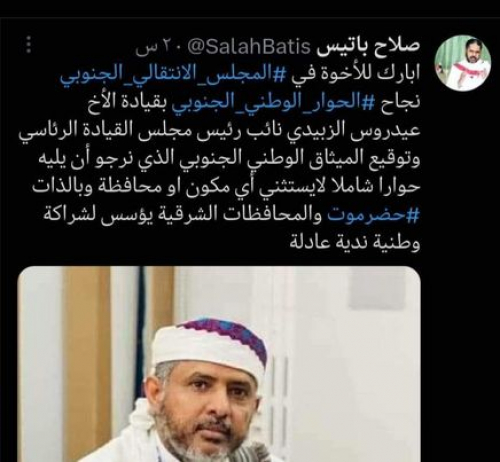Image resolution: width=500 pixels, height=462 pixels.
Task: View the attached photo in the tweet
Action: pos(219,364)
